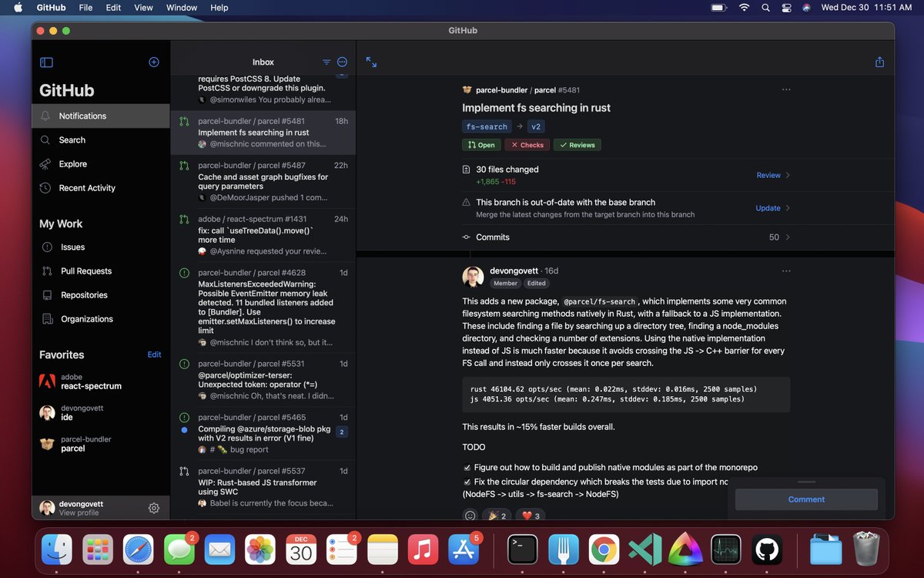Image resolution: width=924 pixels, height=578 pixels.
Task: Open the Launchpad dock icon
Action: coord(97,549)
